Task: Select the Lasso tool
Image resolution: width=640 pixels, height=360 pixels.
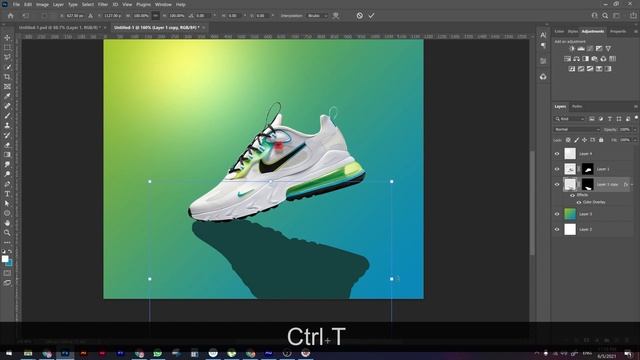Action: (x=7, y=57)
